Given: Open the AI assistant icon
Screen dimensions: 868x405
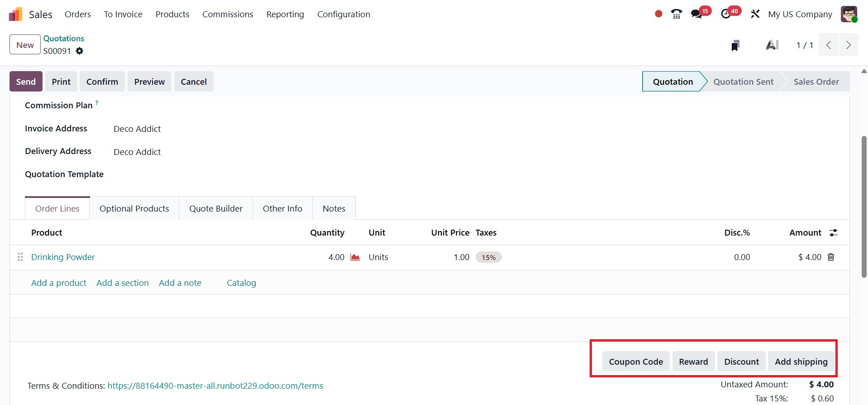Looking at the screenshot, I should (x=772, y=45).
